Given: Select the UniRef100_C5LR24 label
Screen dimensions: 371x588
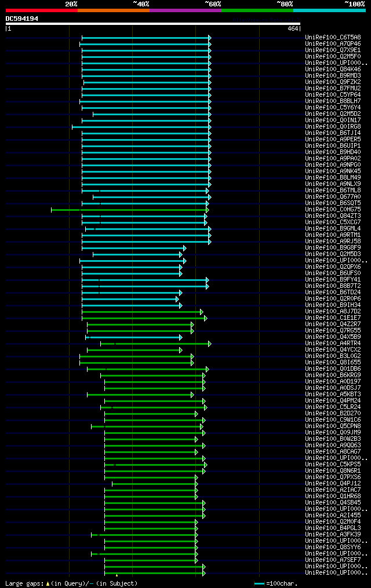Looking at the screenshot, I should pos(333,407).
